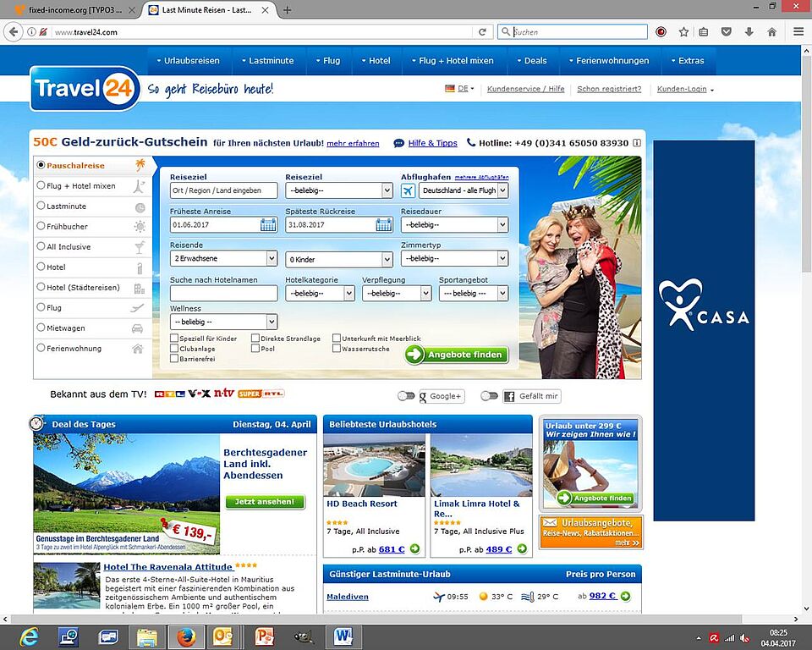Viewport: 812px width, 650px height.
Task: Open the calendar for Früheste Anreise
Action: tap(268, 225)
